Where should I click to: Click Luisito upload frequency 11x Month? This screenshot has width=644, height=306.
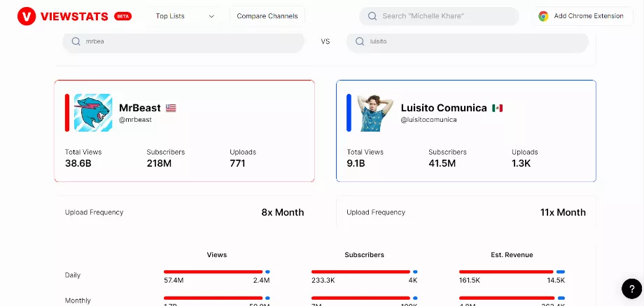click(x=563, y=212)
